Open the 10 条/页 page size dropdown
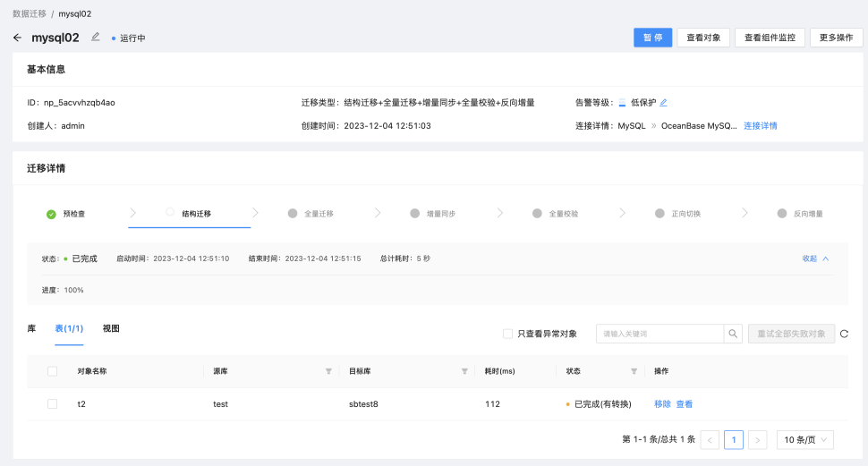The width and height of the screenshot is (868, 466). [x=804, y=440]
